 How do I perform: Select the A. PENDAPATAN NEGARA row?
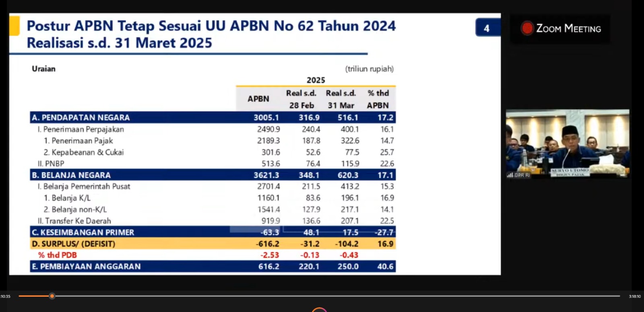coord(213,117)
